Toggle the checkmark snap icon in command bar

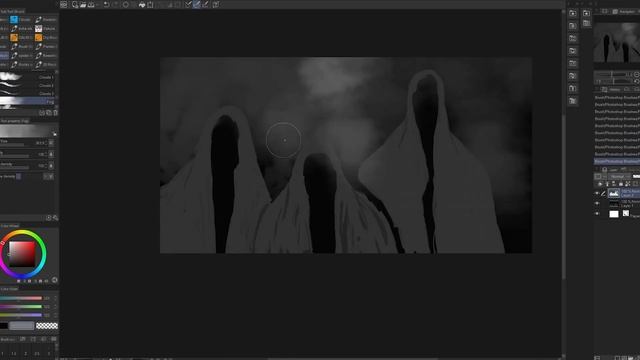[188, 4]
